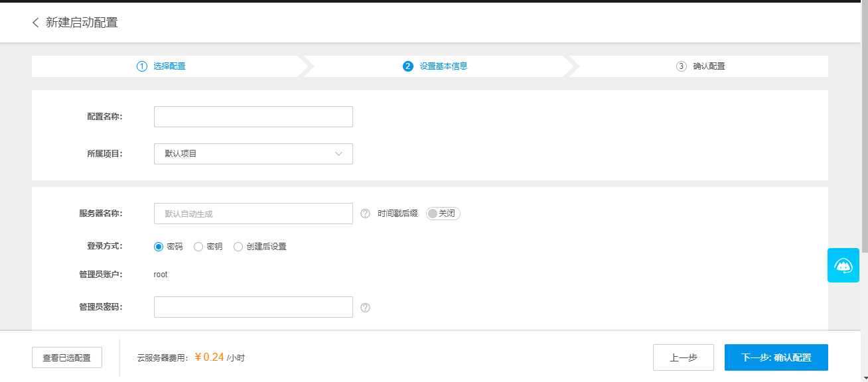Click the 查看已选配置 button
This screenshot has height=382, width=868.
[67, 357]
